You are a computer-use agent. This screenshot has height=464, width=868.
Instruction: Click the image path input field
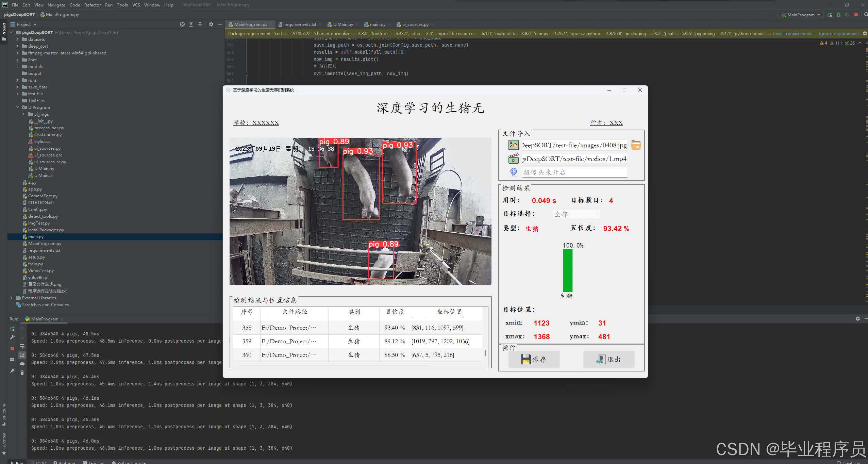[x=574, y=145]
